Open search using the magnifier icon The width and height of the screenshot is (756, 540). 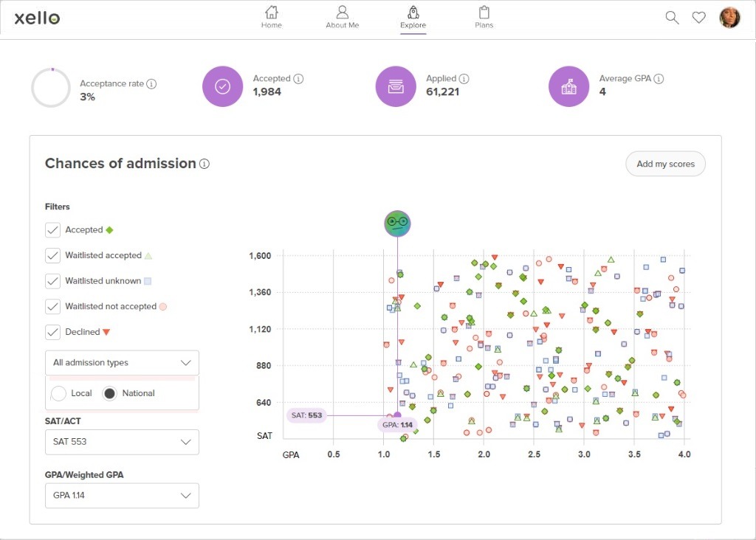pos(672,17)
